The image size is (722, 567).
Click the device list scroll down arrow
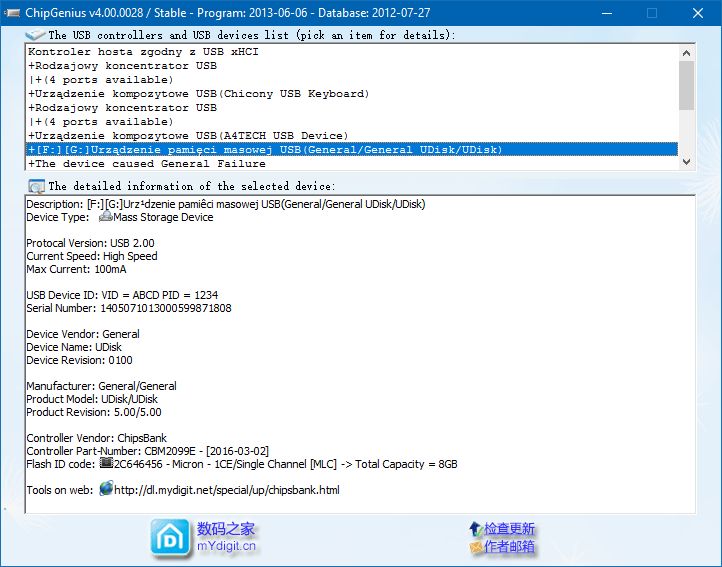[x=686, y=162]
